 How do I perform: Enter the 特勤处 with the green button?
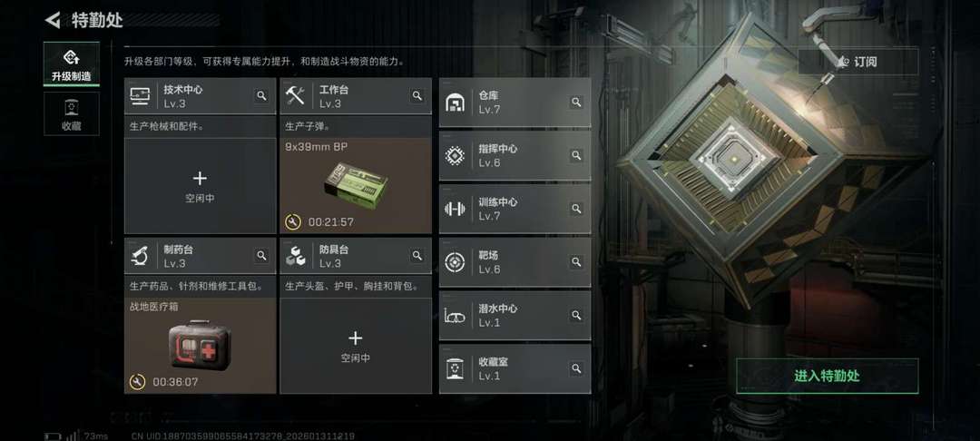coord(828,376)
